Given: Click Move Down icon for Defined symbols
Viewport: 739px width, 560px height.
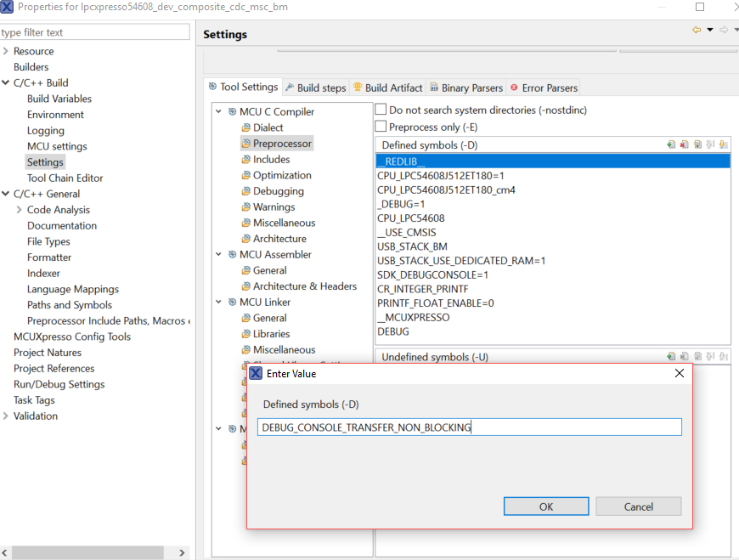Looking at the screenshot, I should pos(724,144).
